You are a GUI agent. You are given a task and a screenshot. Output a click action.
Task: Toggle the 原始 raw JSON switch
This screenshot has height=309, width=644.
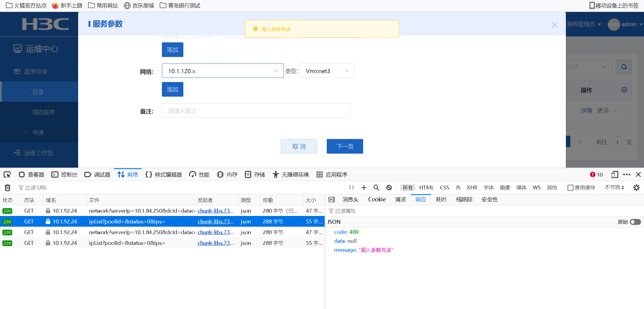pyautogui.click(x=635, y=222)
